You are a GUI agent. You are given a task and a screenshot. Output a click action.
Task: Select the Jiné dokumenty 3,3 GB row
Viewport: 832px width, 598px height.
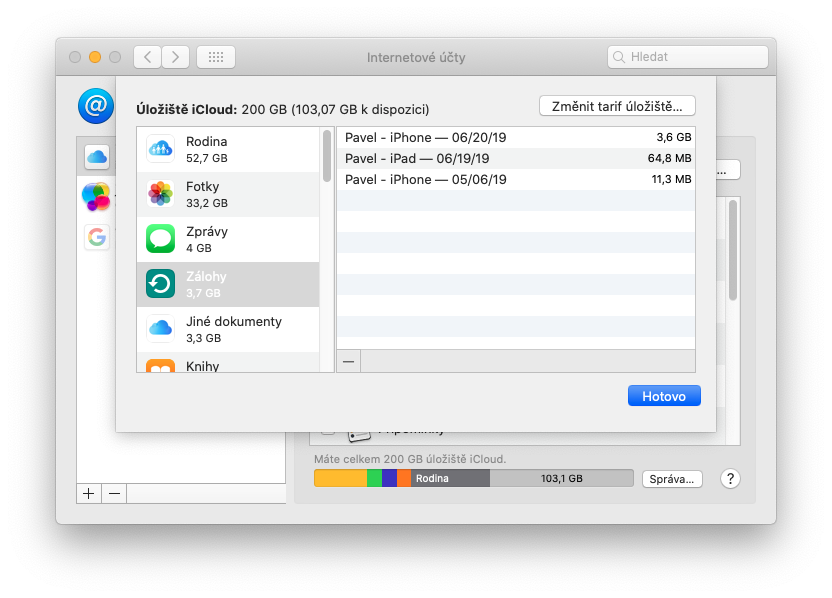[228, 329]
